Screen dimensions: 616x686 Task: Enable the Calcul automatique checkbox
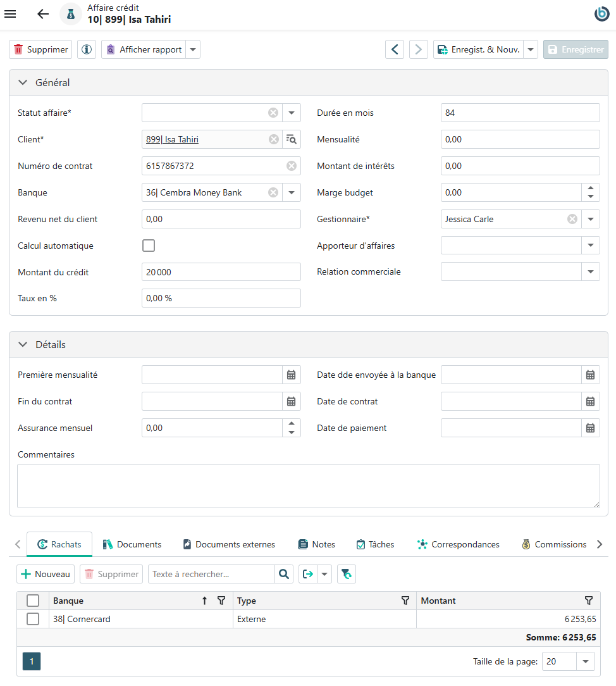[149, 246]
